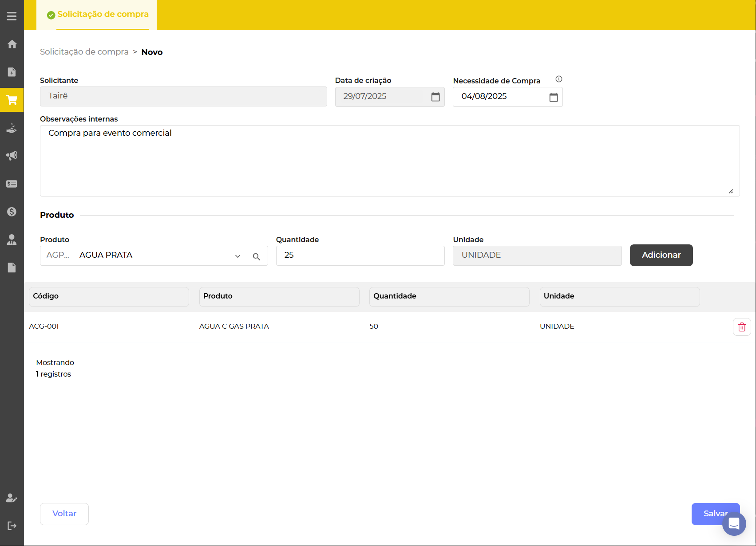Click the logout icon in sidebar
This screenshot has height=546, width=756.
[x=12, y=526]
